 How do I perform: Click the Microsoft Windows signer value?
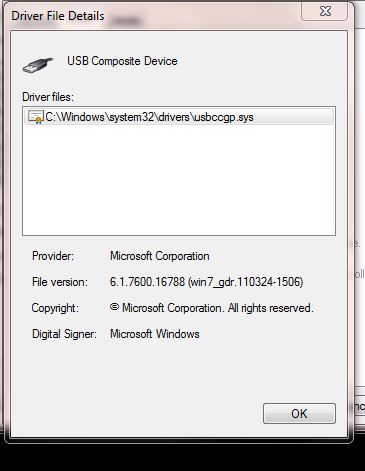[x=155, y=334]
